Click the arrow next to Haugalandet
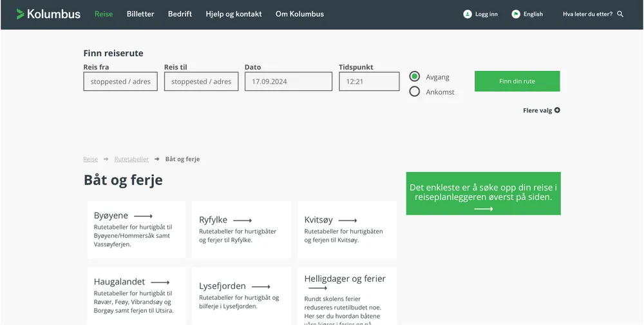This screenshot has width=644, height=325. pyautogui.click(x=160, y=282)
